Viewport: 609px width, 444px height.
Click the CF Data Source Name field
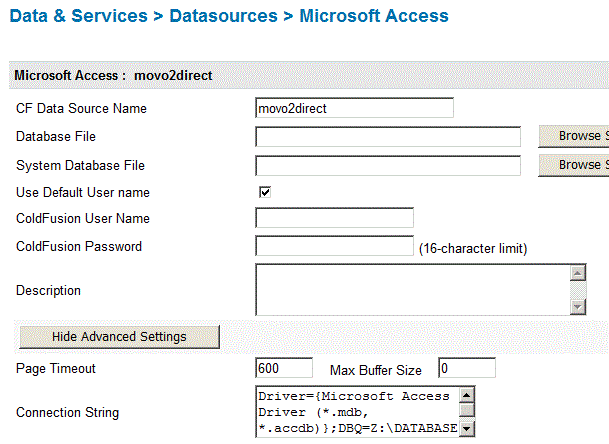click(x=355, y=108)
